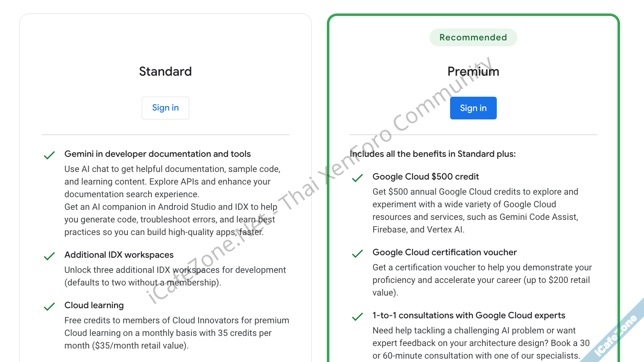
Task: Select the Standard plan title
Action: coord(165,71)
